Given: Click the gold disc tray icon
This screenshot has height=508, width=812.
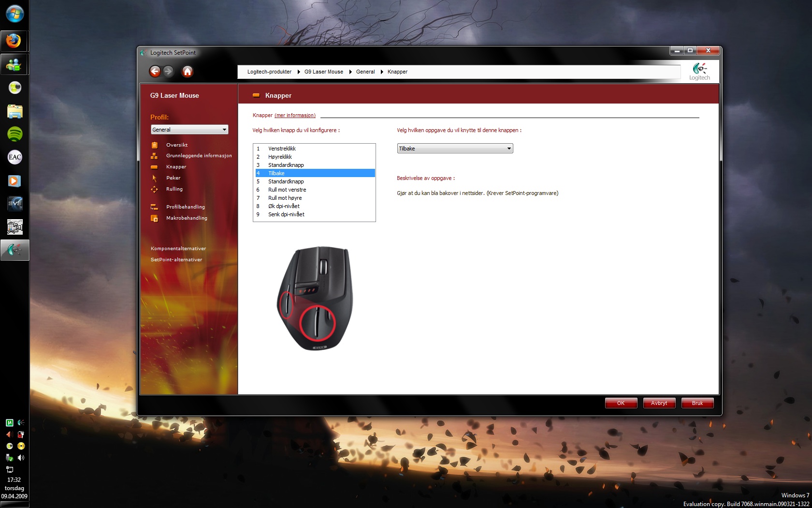Looking at the screenshot, I should pyautogui.click(x=21, y=446).
